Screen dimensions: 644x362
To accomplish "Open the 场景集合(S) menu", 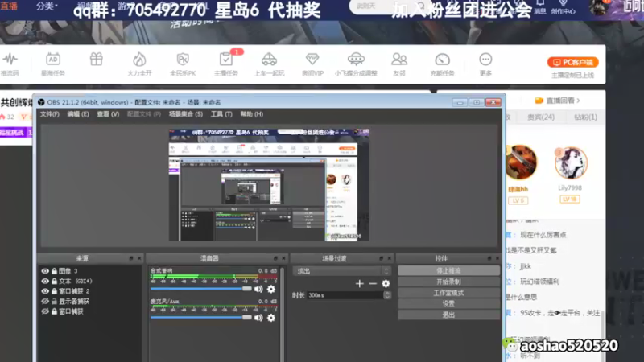I will pyautogui.click(x=186, y=114).
